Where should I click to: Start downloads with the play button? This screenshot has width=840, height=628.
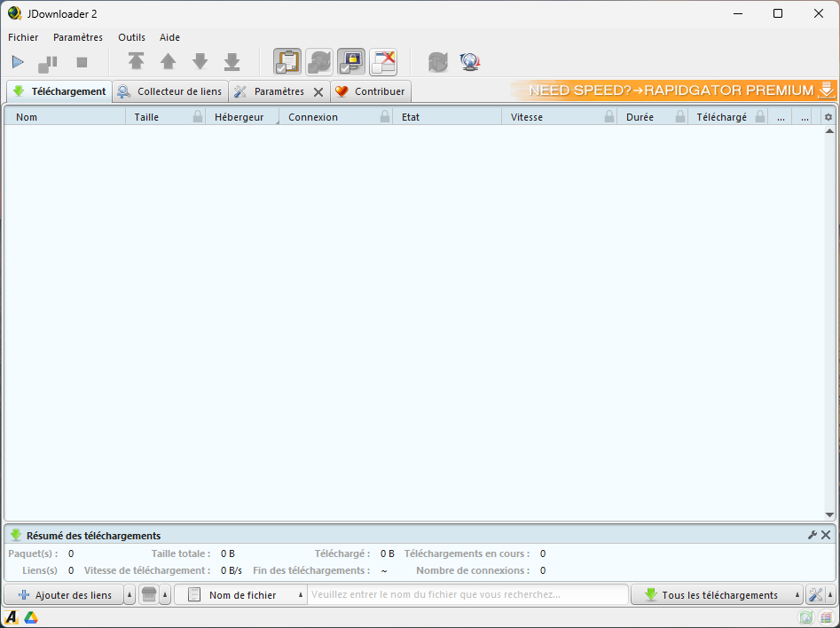tap(18, 62)
